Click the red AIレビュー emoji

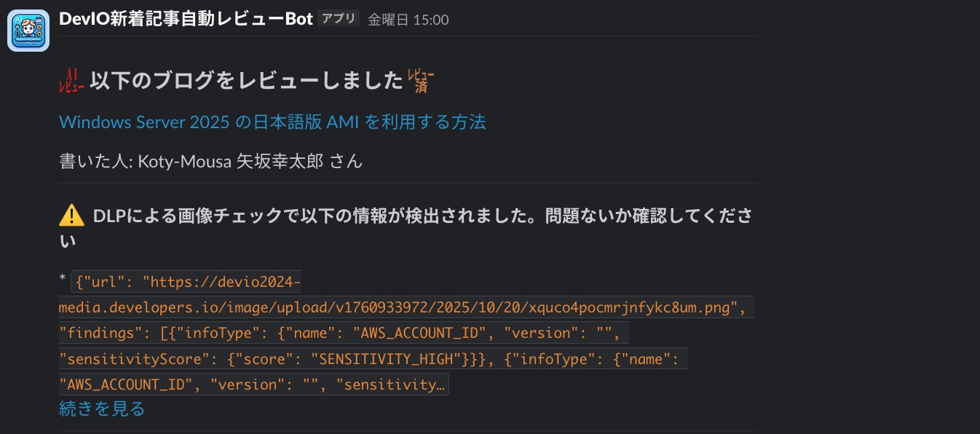click(71, 80)
